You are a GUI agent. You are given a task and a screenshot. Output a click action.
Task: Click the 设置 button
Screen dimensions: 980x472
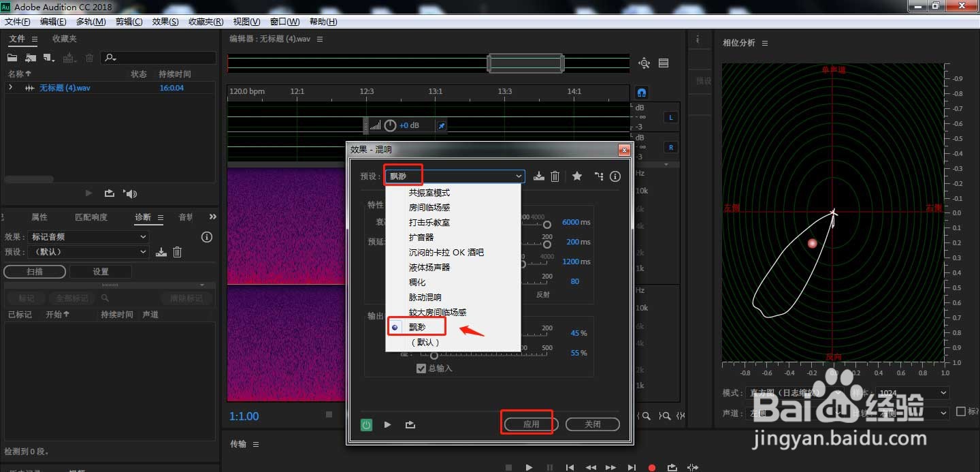coord(101,271)
